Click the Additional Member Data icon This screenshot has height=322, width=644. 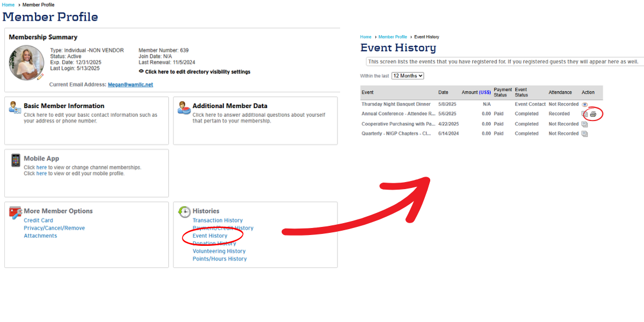coord(184,107)
